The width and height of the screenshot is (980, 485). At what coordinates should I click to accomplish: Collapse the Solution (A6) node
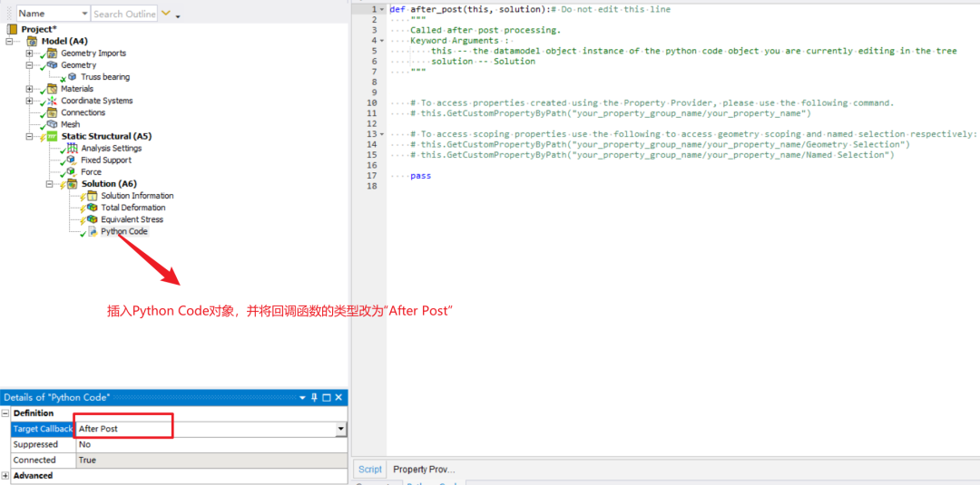coord(49,183)
